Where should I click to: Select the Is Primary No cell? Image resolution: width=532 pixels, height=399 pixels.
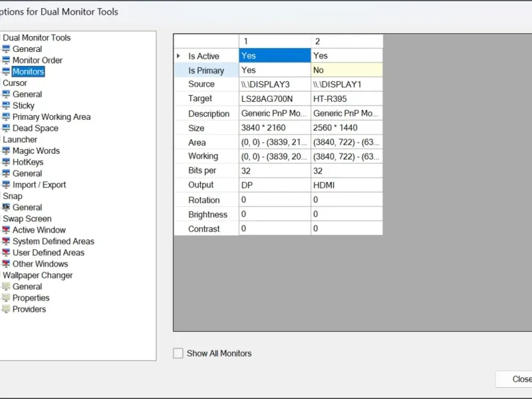point(346,70)
